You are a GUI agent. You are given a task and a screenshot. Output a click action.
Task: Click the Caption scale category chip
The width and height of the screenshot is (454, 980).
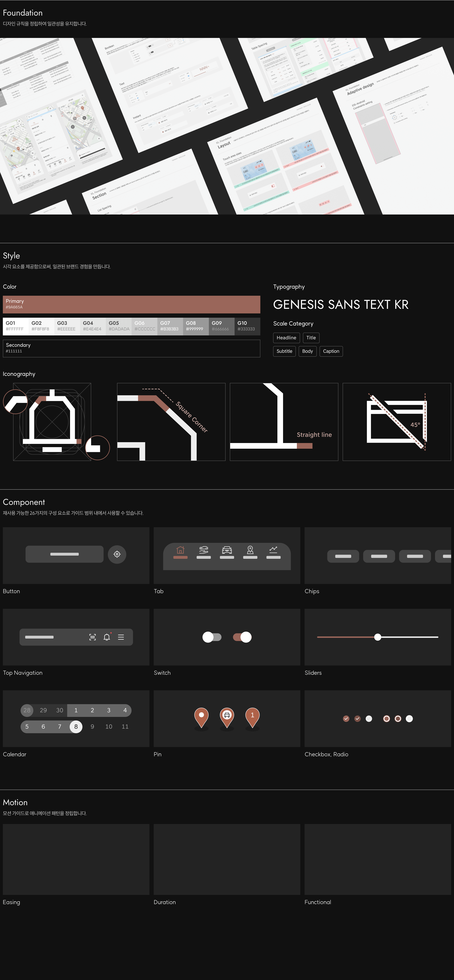point(331,351)
